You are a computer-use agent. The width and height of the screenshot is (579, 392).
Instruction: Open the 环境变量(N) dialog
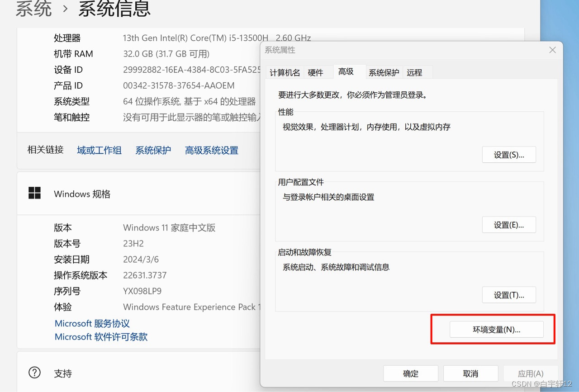click(496, 329)
